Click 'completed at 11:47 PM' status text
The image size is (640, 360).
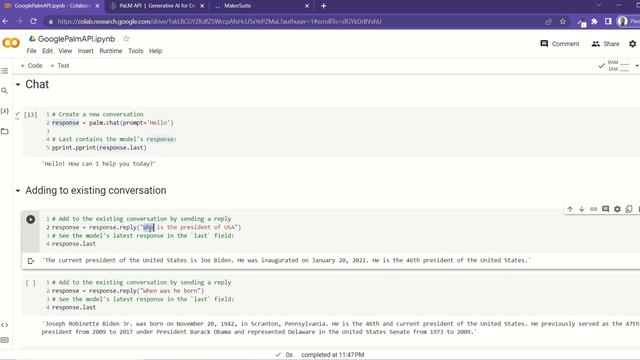333,355
